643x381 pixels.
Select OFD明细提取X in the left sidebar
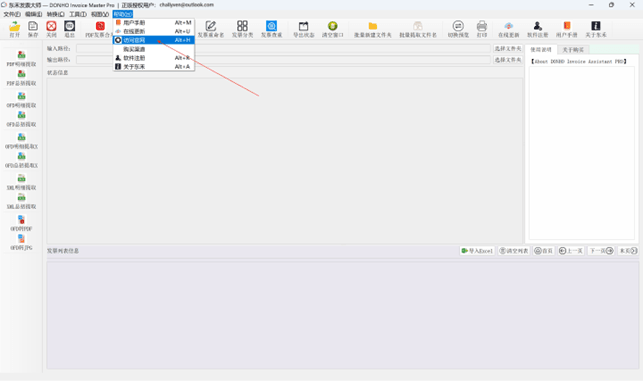(x=21, y=141)
